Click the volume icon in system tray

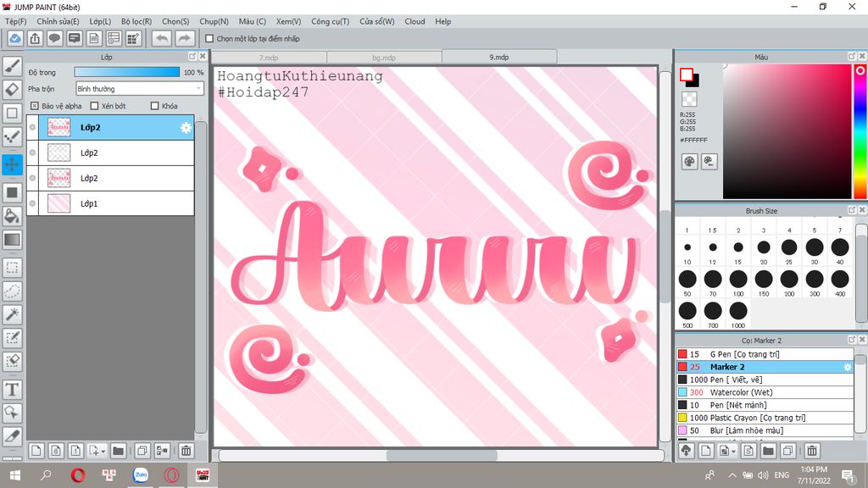763,475
